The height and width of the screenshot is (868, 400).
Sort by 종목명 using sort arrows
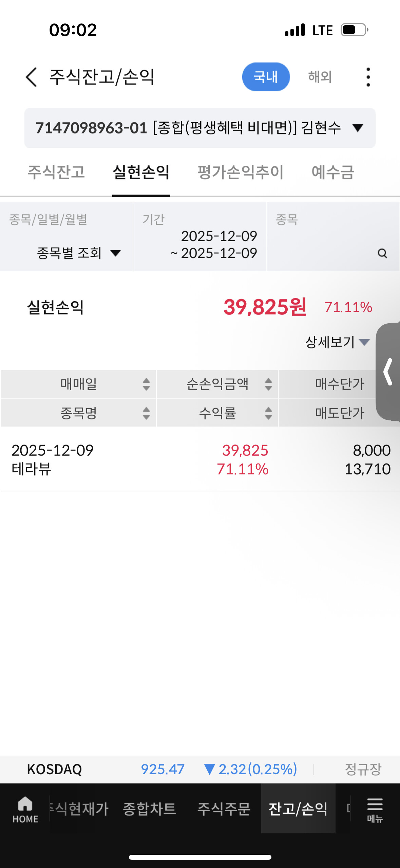tap(146, 413)
